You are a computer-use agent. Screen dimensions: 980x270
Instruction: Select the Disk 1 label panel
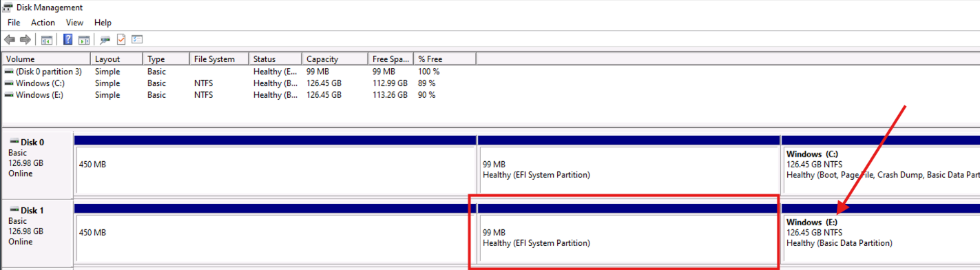(37, 233)
